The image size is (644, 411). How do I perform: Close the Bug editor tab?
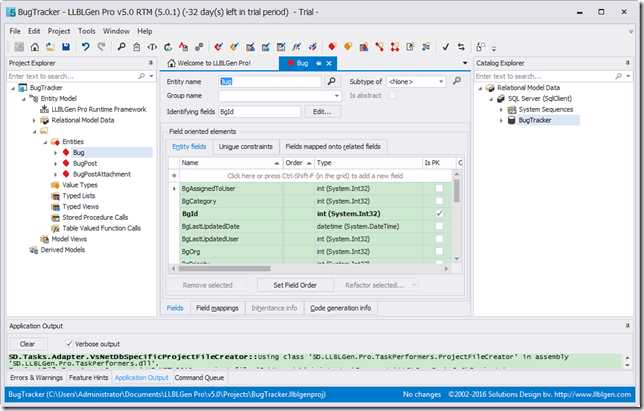pos(329,63)
